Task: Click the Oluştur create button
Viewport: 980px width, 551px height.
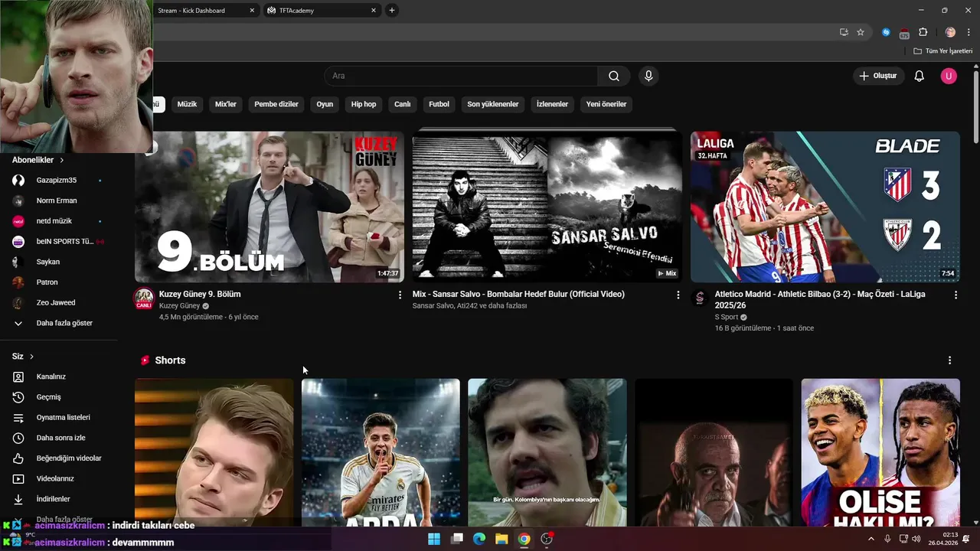Action: click(879, 76)
